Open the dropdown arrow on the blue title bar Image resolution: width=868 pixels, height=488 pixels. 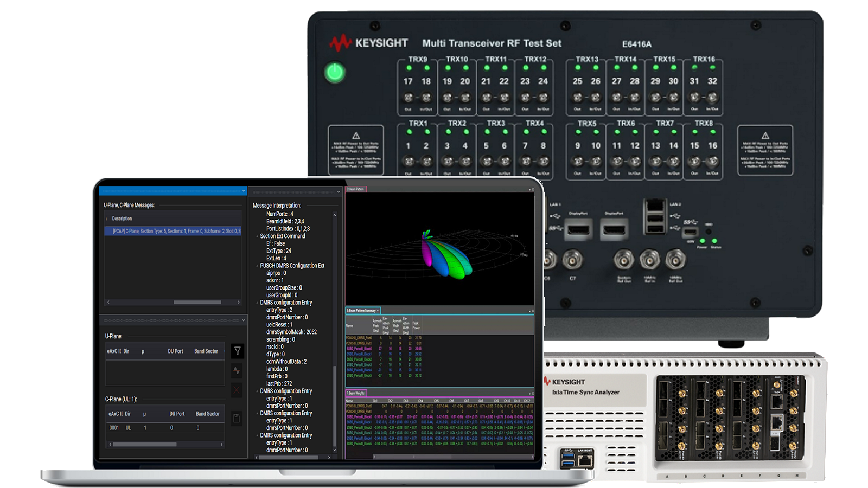243,191
